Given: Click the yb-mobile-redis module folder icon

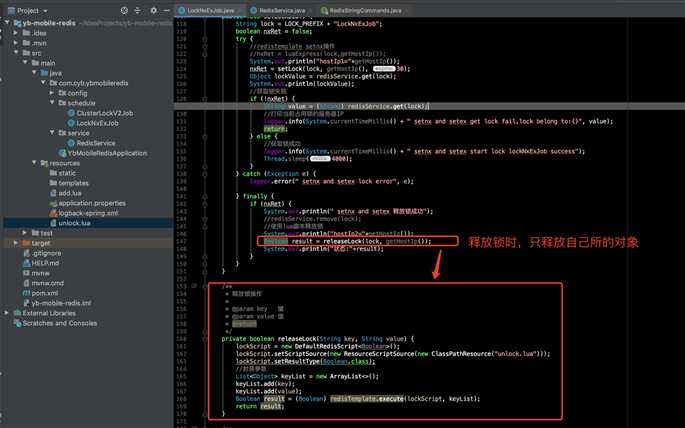Looking at the screenshot, I should click(x=17, y=23).
